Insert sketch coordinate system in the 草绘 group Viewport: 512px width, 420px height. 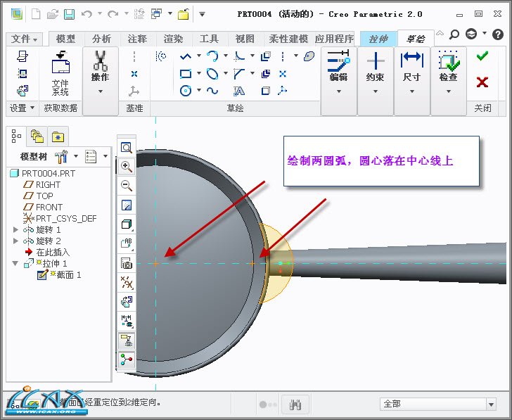click(x=283, y=91)
